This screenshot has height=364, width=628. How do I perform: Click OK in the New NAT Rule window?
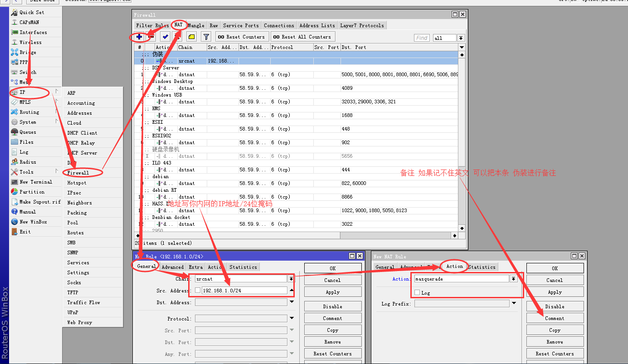pos(555,268)
